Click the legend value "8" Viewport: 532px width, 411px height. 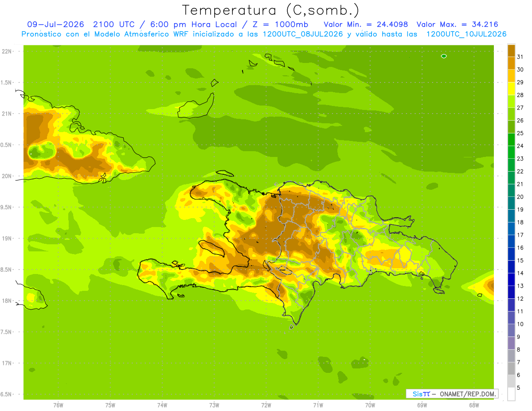pyautogui.click(x=519, y=349)
